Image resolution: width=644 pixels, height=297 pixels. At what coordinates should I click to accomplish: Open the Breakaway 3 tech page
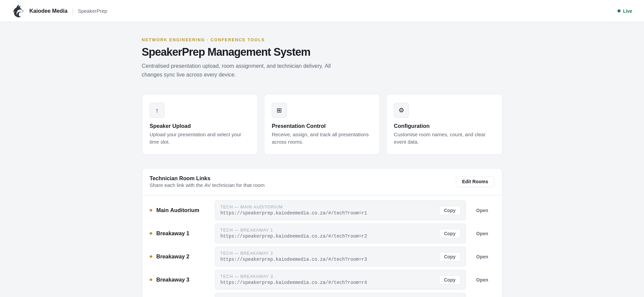(x=482, y=280)
